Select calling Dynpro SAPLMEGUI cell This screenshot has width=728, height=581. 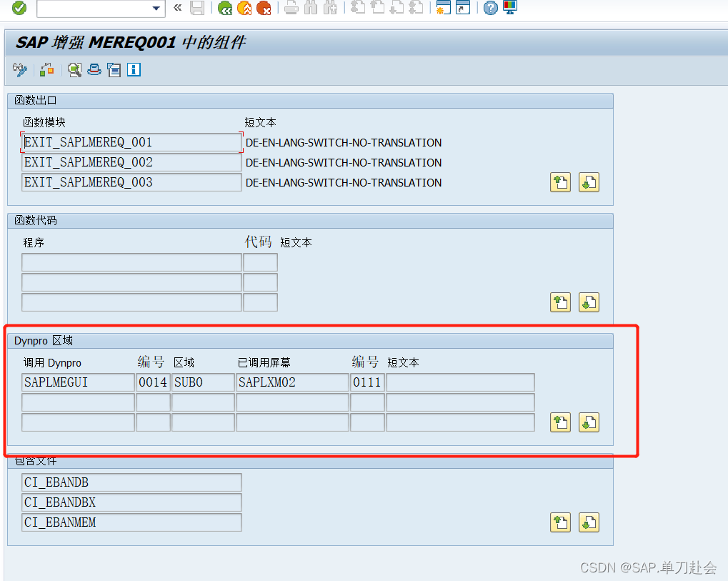click(78, 382)
